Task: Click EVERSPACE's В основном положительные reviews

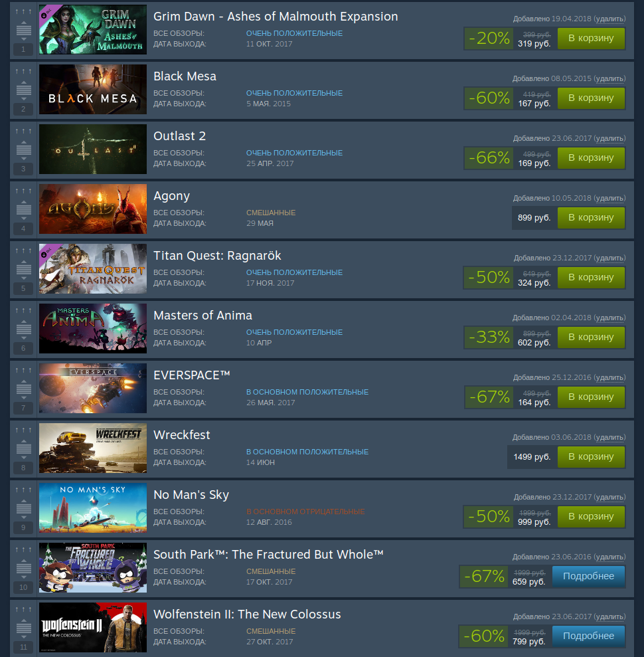Action: [x=307, y=392]
